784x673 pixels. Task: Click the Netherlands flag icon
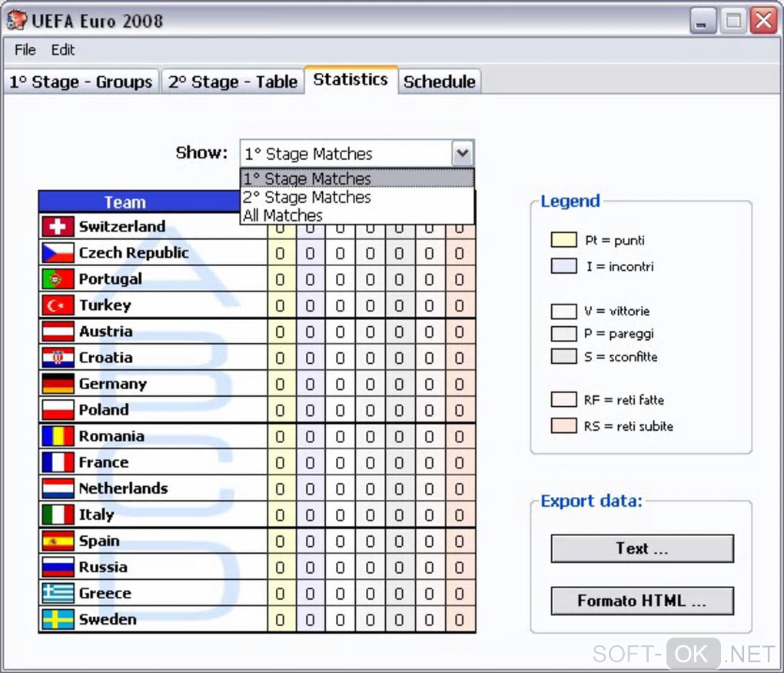point(58,488)
